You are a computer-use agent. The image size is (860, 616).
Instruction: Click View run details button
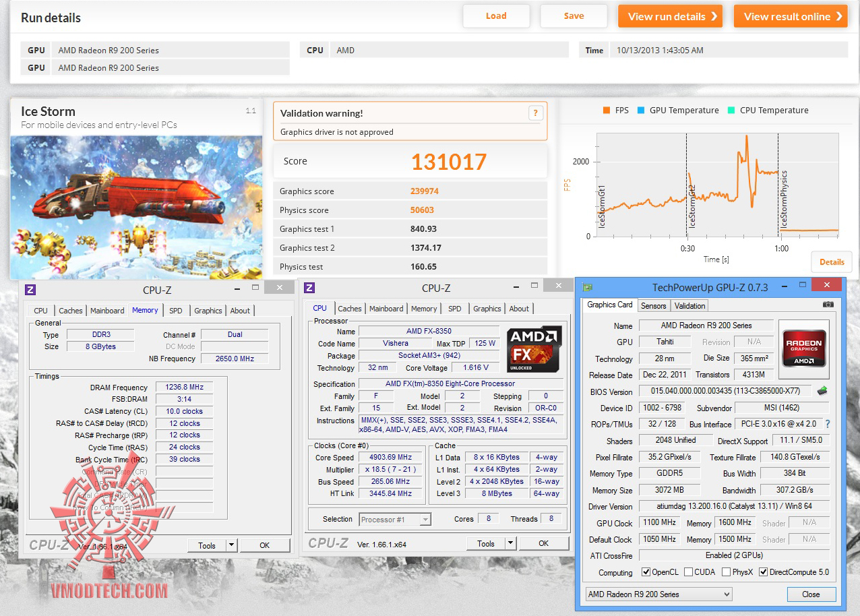tap(670, 16)
